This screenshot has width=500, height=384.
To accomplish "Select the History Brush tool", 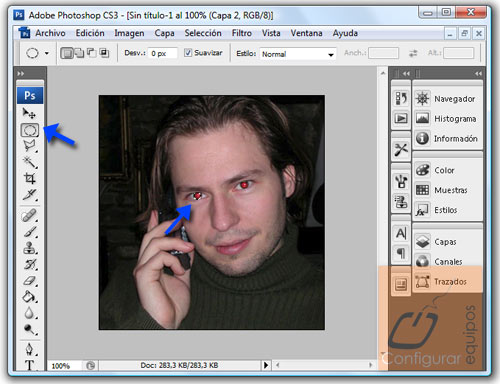I will pyautogui.click(x=30, y=264).
